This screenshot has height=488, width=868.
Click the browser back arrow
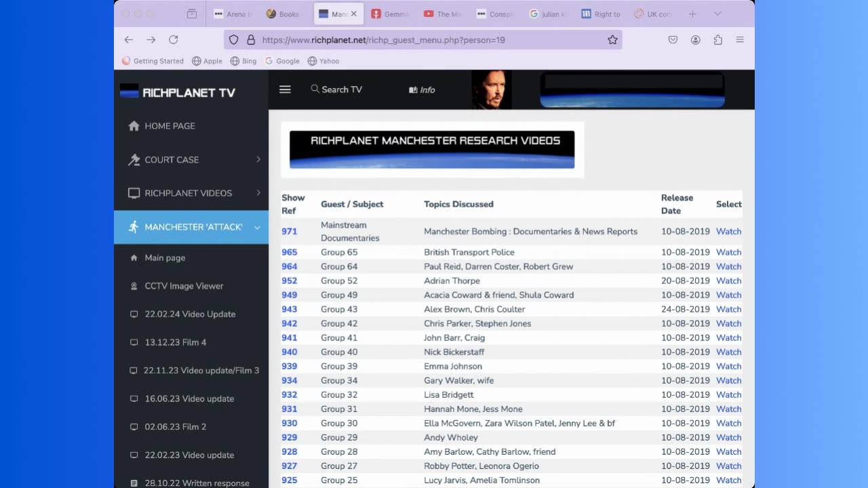point(129,40)
